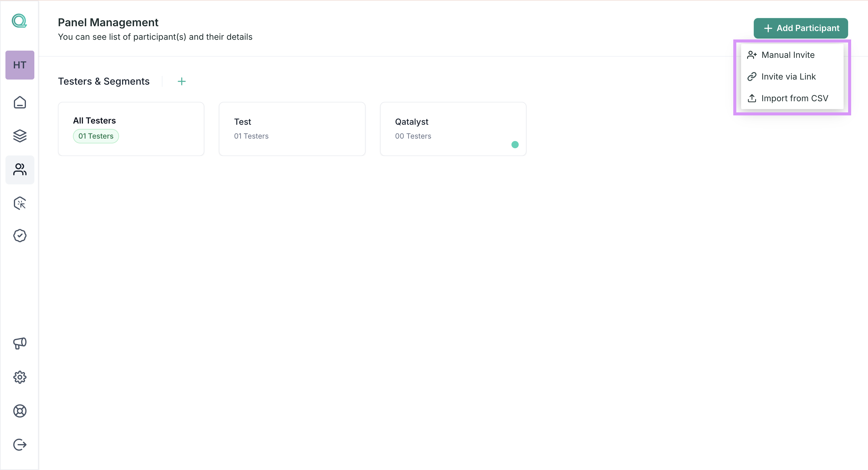The image size is (868, 470).
Task: Click the logout arrow icon
Action: (x=20, y=444)
